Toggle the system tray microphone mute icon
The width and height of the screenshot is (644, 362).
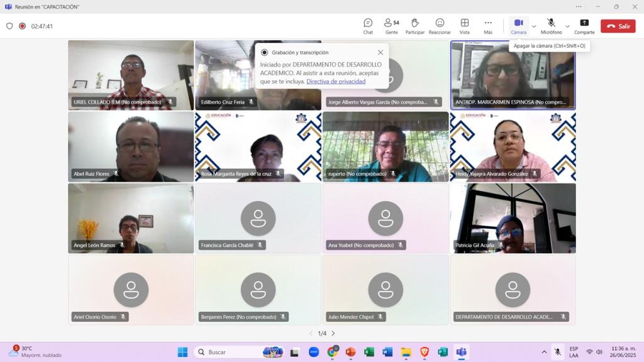[557, 352]
